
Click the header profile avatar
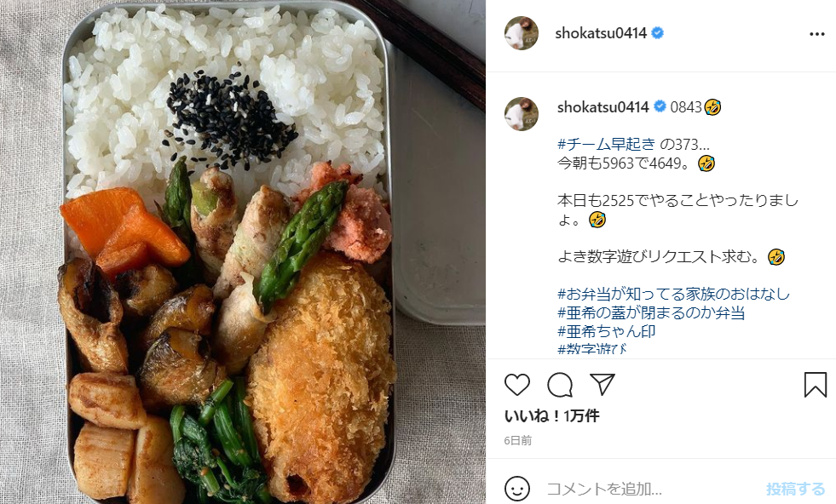click(522, 33)
